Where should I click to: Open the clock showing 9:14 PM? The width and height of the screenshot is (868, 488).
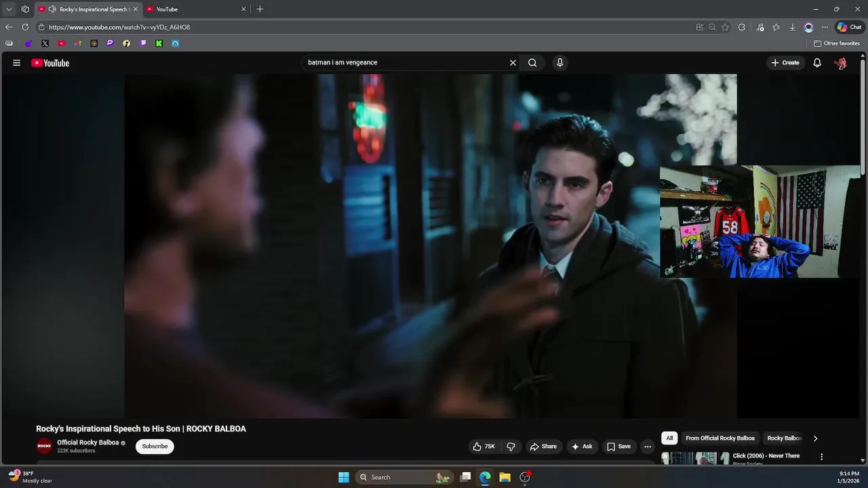[849, 477]
